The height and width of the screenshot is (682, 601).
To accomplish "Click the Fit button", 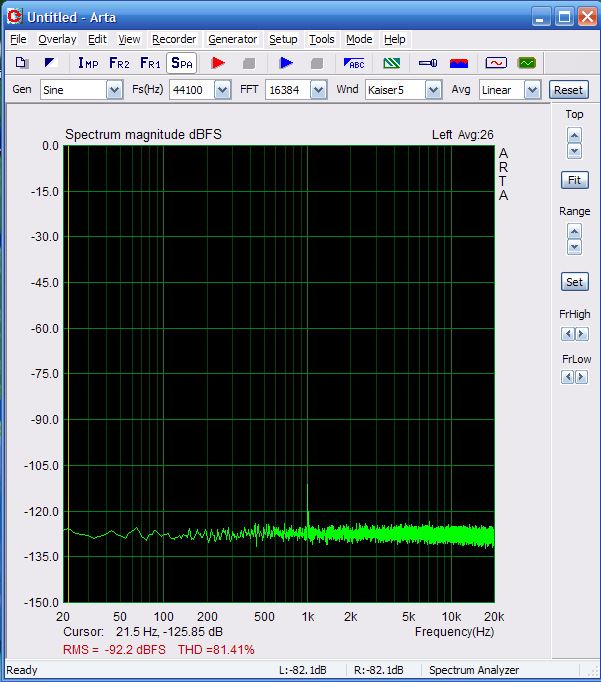I will coord(574,180).
